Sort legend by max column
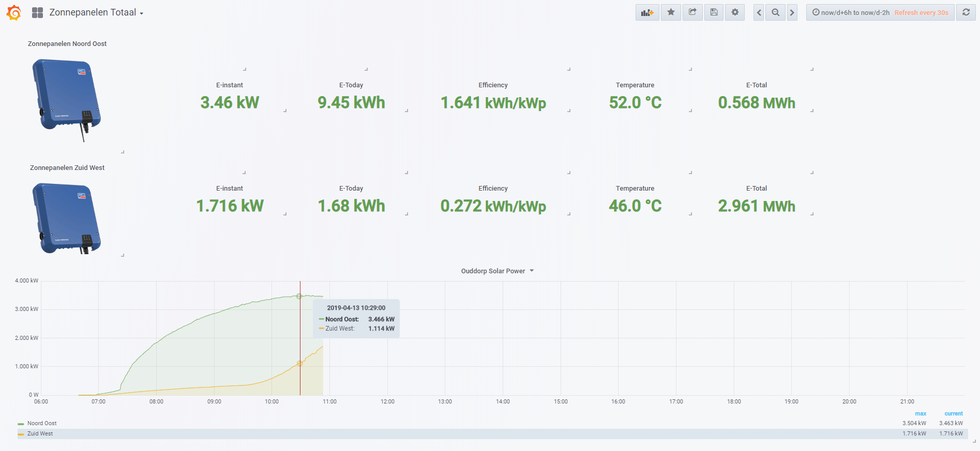This screenshot has width=980, height=451. 921,414
